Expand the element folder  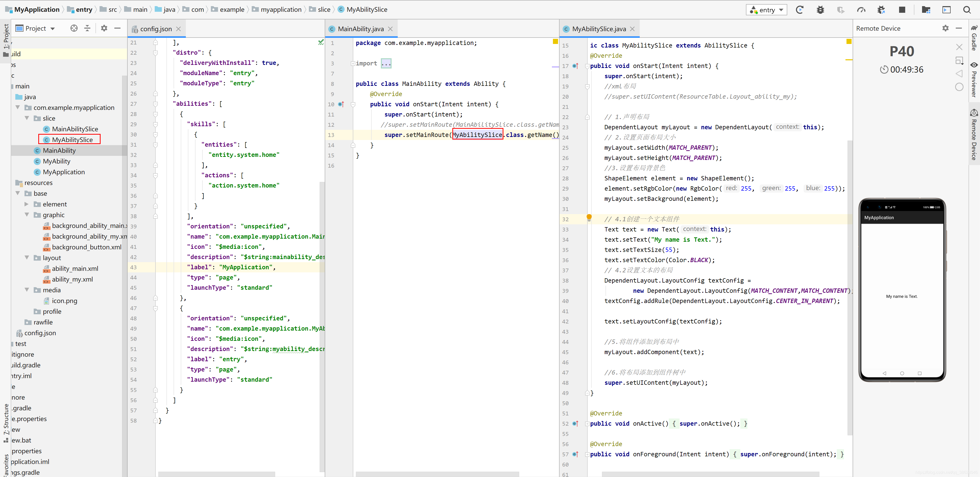27,204
